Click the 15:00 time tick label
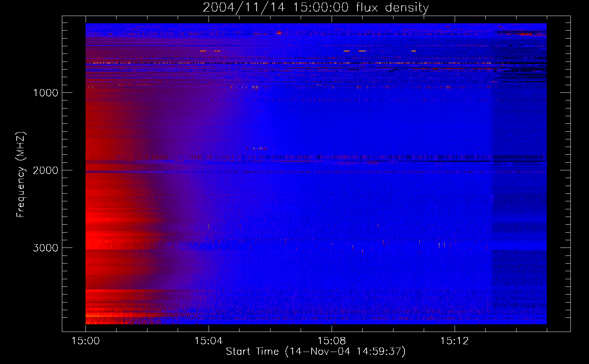589x364 pixels. pos(86,341)
